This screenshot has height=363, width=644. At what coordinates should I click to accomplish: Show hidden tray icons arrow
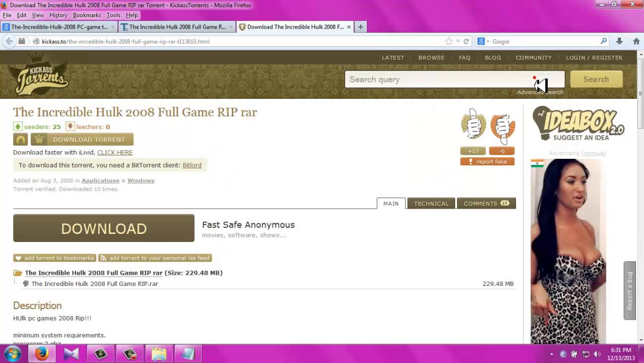point(552,354)
